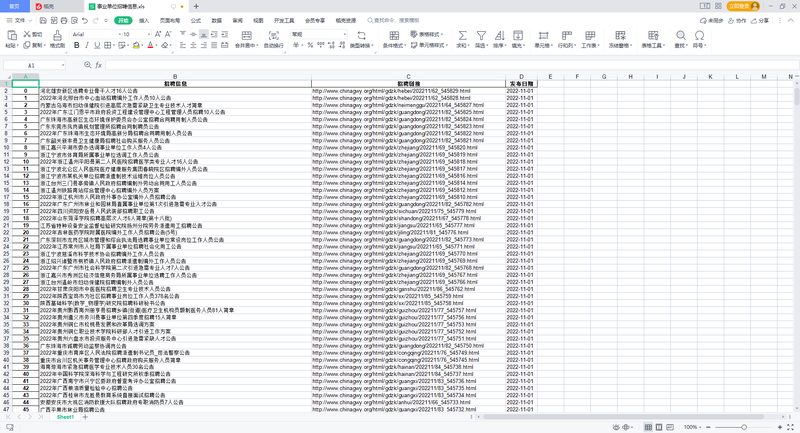Switch to page layout view in status bar
This screenshot has height=433, width=800.
[659, 427]
